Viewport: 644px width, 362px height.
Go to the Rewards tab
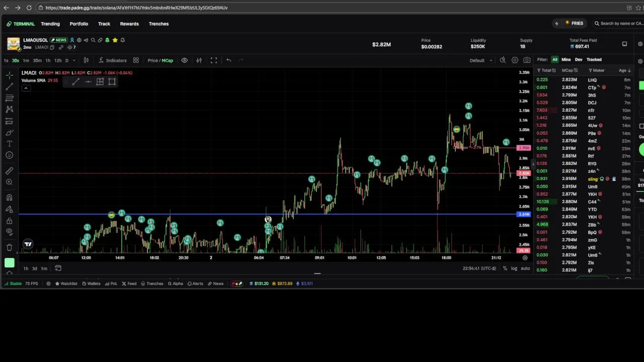coord(129,24)
